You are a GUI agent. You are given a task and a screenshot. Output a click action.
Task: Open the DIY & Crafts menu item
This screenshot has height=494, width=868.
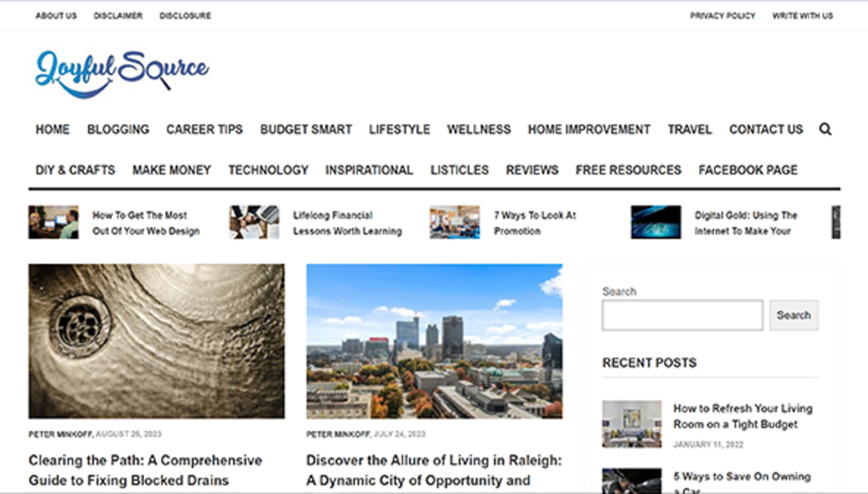[x=75, y=170]
